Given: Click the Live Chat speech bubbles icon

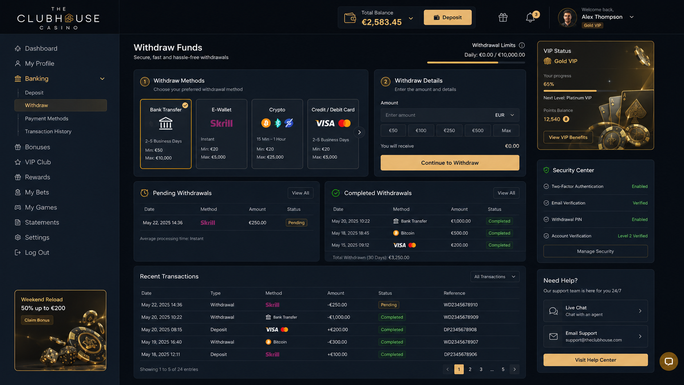Looking at the screenshot, I should click(553, 311).
